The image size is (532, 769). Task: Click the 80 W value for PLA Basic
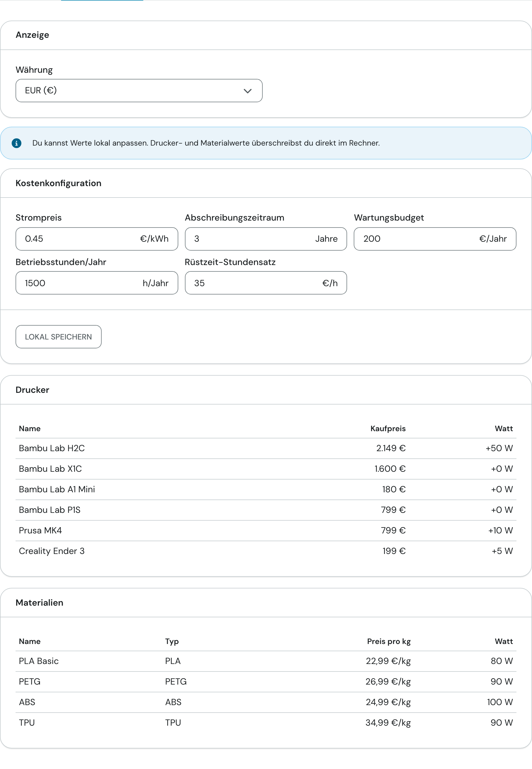(x=502, y=661)
